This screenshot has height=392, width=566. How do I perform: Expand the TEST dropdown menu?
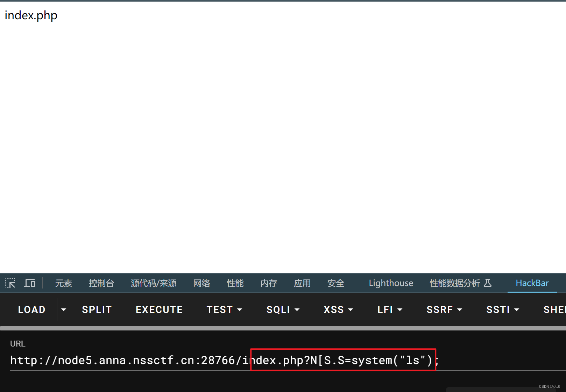(240, 309)
